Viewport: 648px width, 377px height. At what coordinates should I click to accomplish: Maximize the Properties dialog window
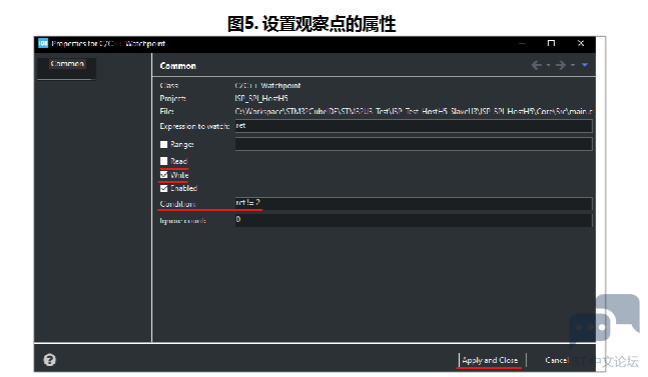pos(551,43)
